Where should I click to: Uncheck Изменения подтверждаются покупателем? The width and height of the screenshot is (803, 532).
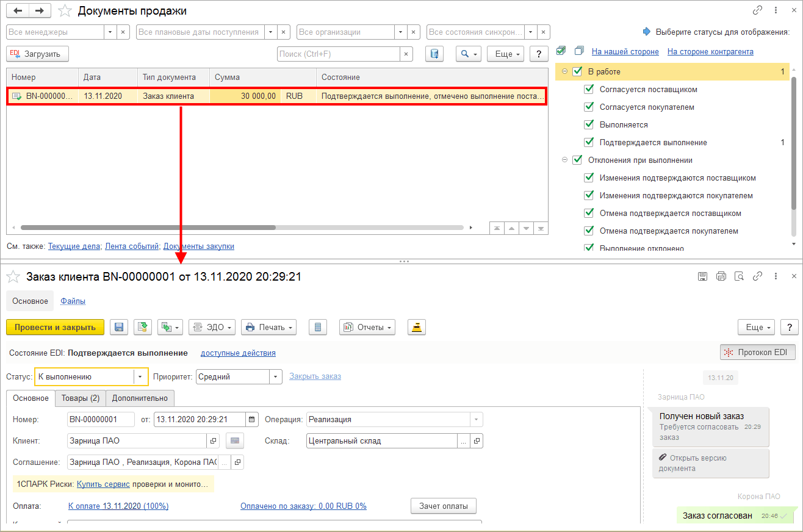coord(589,195)
